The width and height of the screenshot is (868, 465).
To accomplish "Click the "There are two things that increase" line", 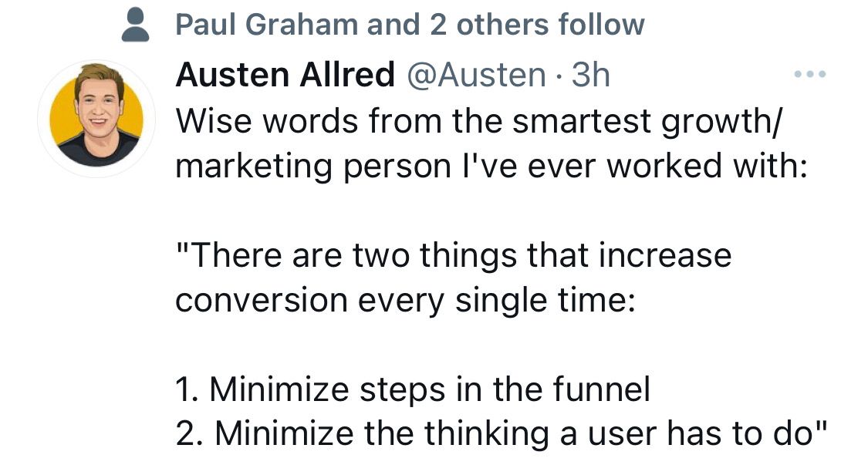I will pos(454,256).
